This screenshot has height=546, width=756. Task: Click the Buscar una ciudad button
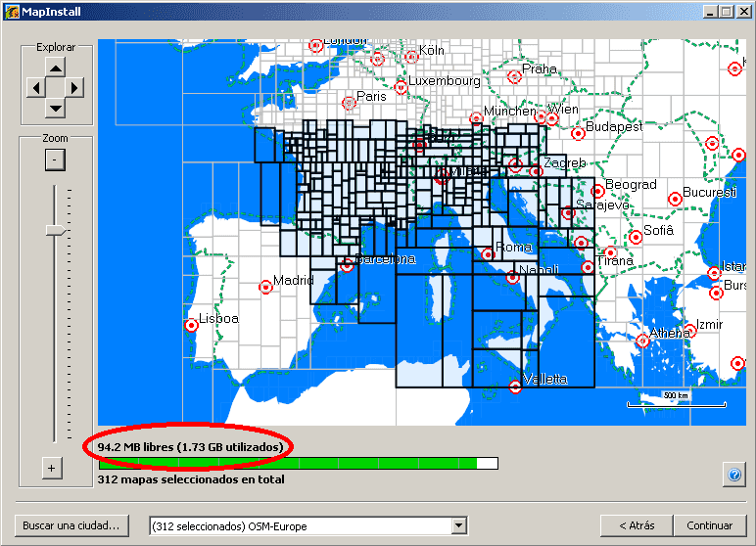[71, 525]
